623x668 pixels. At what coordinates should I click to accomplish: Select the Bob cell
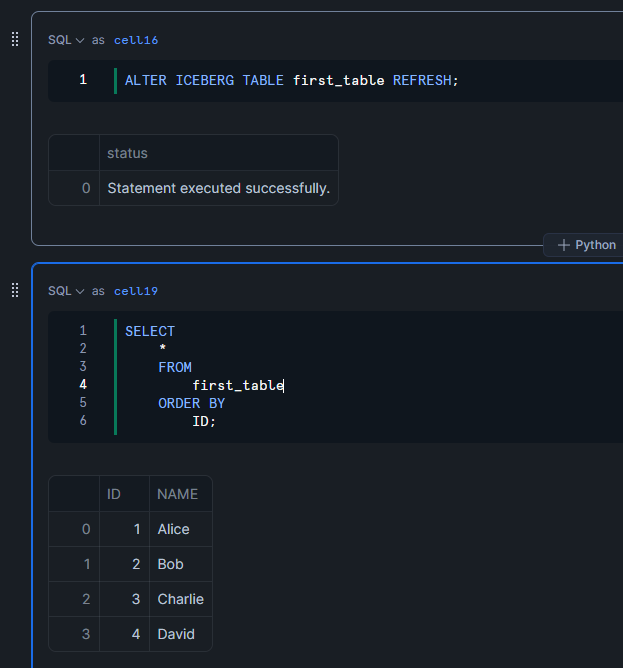pos(181,564)
